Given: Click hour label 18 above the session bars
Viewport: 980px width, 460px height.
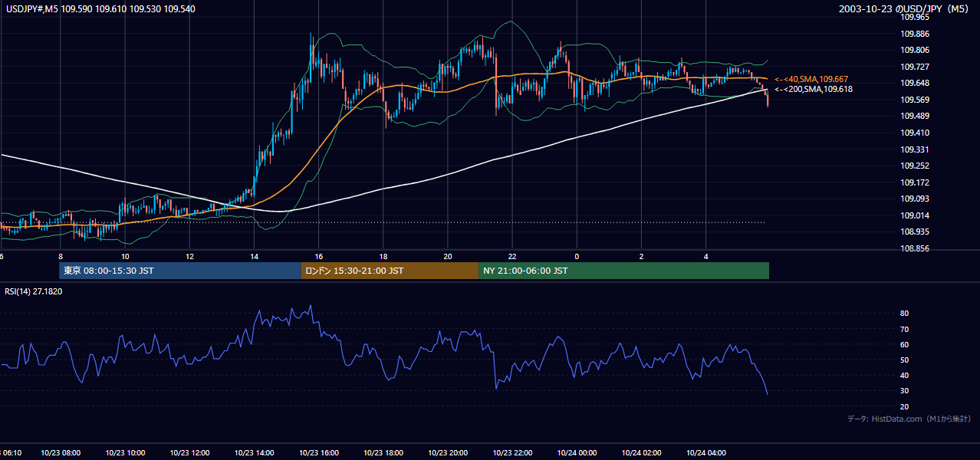Looking at the screenshot, I should click(383, 257).
